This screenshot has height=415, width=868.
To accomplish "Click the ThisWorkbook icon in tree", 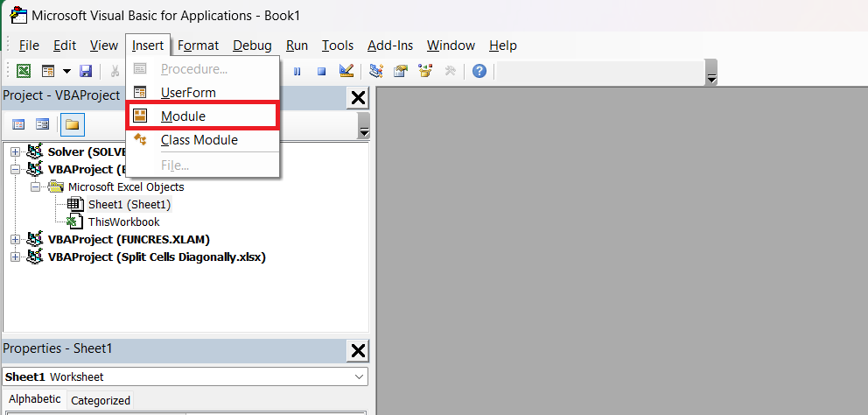I will (x=74, y=222).
